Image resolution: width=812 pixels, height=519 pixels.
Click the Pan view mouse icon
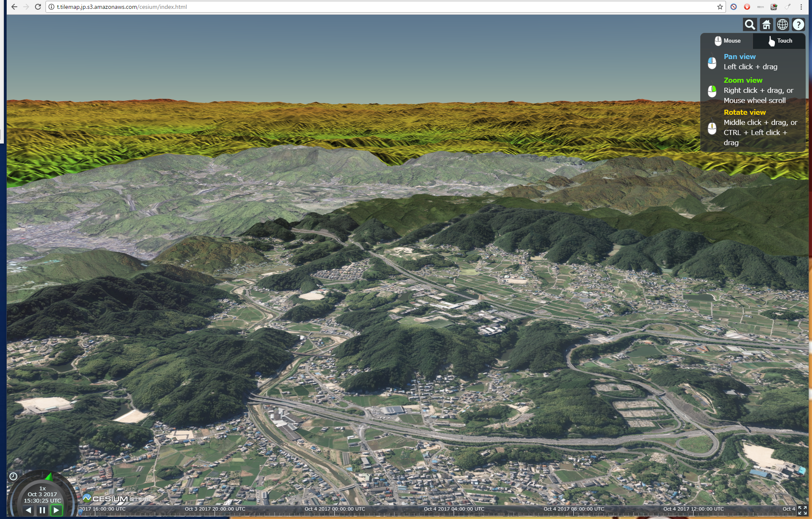coord(712,63)
